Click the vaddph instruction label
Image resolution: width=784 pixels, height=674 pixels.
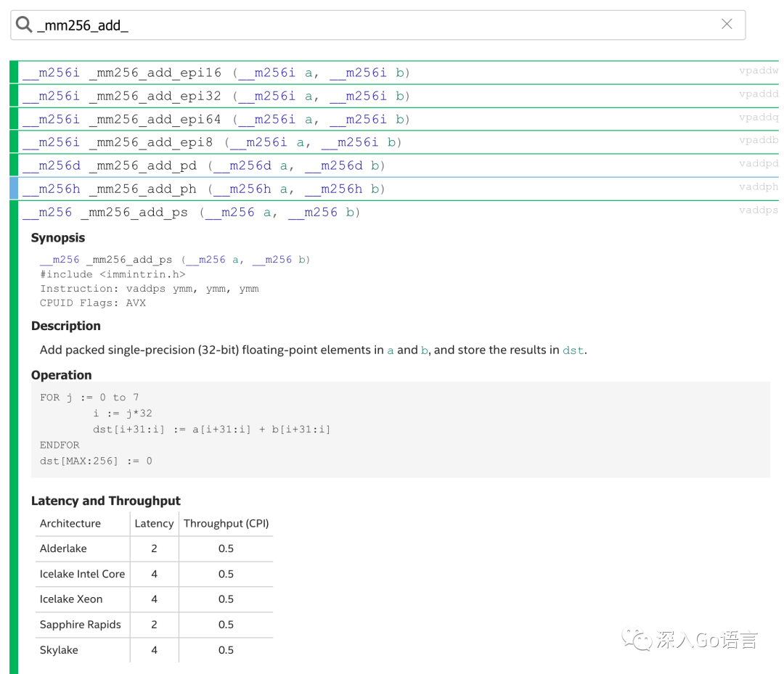tap(759, 187)
